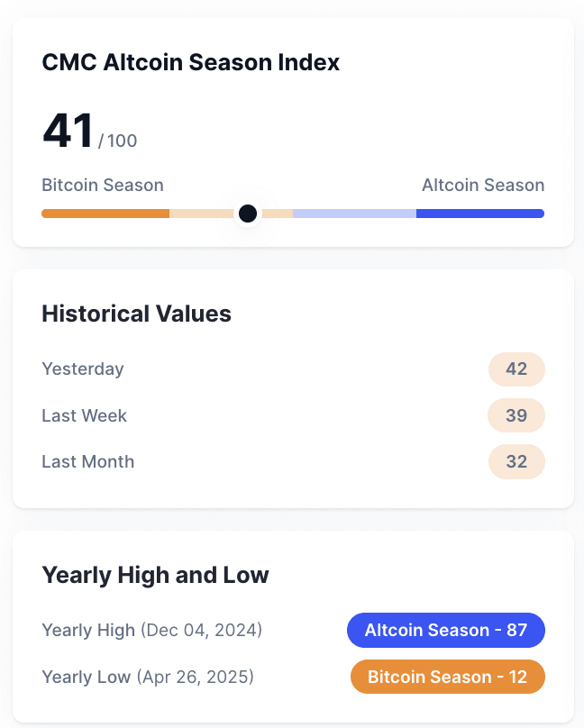This screenshot has height=728, width=584.
Task: Click the solid orange Bitcoin Season bar segment
Action: pos(105,214)
